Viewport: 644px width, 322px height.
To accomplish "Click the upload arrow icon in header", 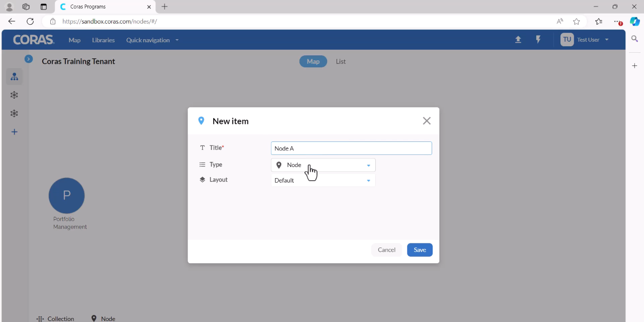I will click(518, 40).
